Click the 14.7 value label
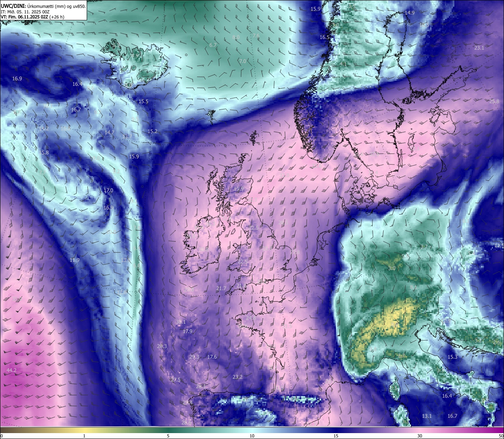Image resolution: width=504 pixels, height=439 pixels. coord(109,132)
